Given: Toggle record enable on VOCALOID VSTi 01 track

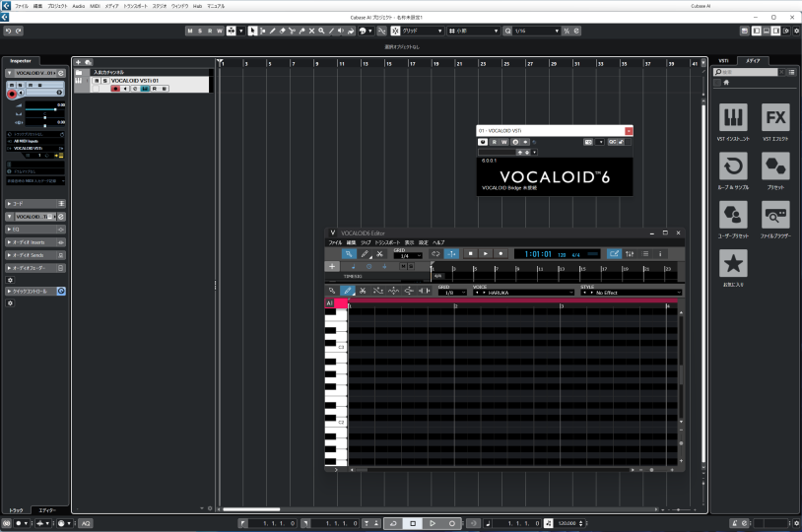Looking at the screenshot, I should (115, 89).
